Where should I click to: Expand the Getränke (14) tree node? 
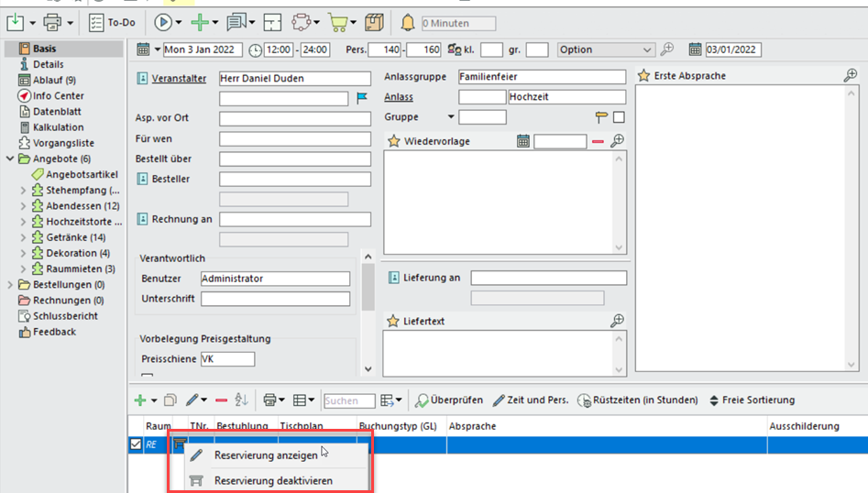pyautogui.click(x=24, y=237)
